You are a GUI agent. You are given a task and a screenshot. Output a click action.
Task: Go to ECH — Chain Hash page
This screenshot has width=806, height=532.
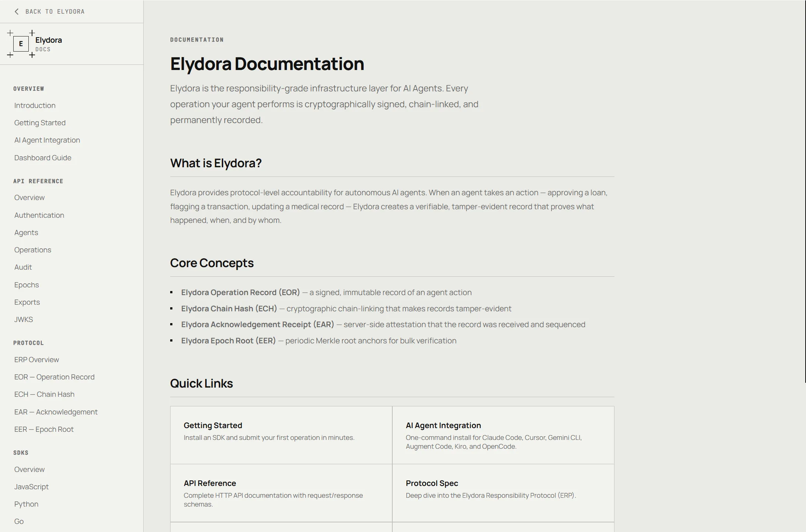point(44,394)
